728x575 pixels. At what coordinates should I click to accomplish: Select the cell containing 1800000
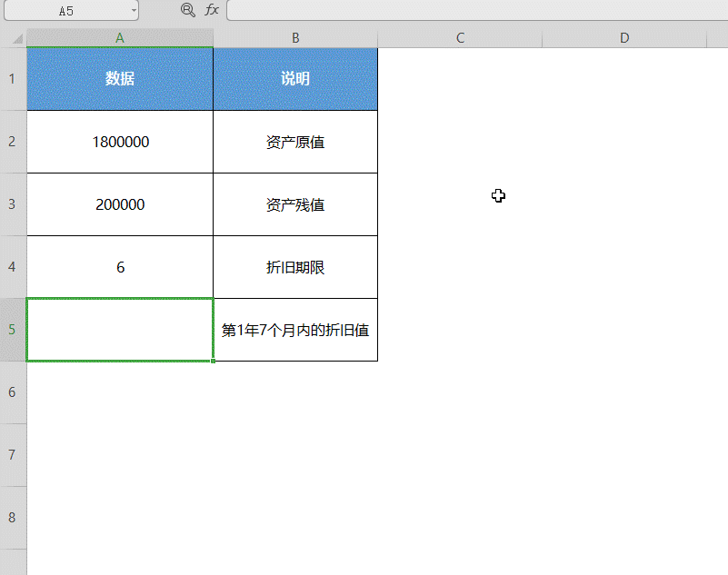119,142
